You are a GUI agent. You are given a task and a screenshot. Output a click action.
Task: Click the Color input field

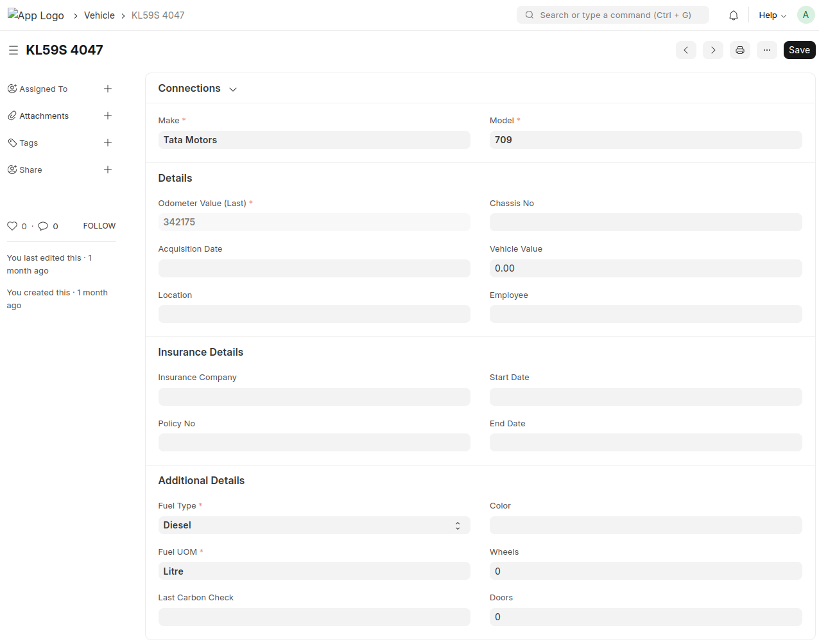pyautogui.click(x=645, y=525)
